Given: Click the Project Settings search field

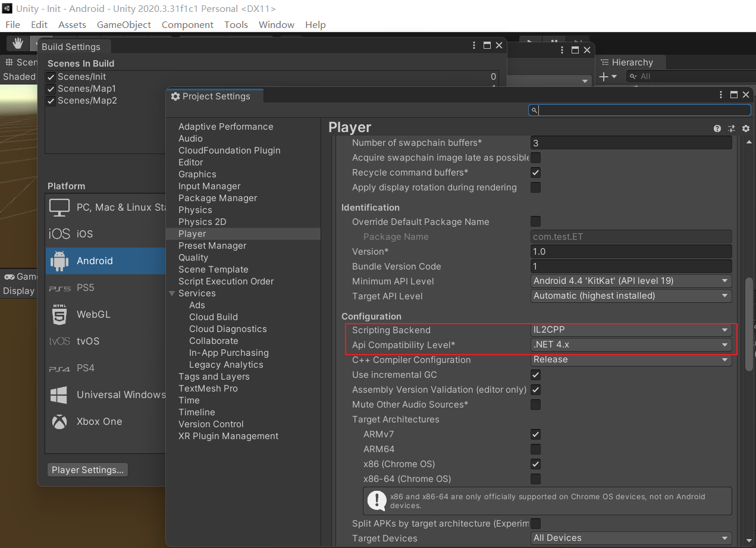Looking at the screenshot, I should tap(639, 110).
